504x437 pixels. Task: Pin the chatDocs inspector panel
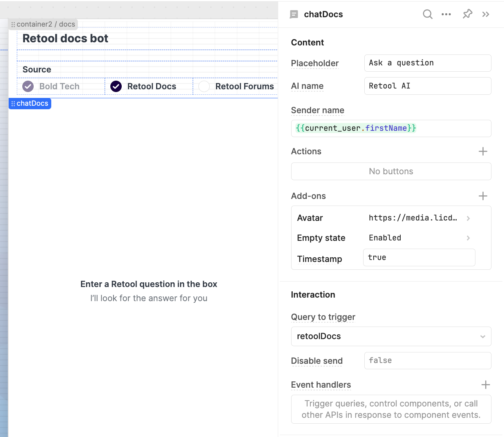point(467,14)
